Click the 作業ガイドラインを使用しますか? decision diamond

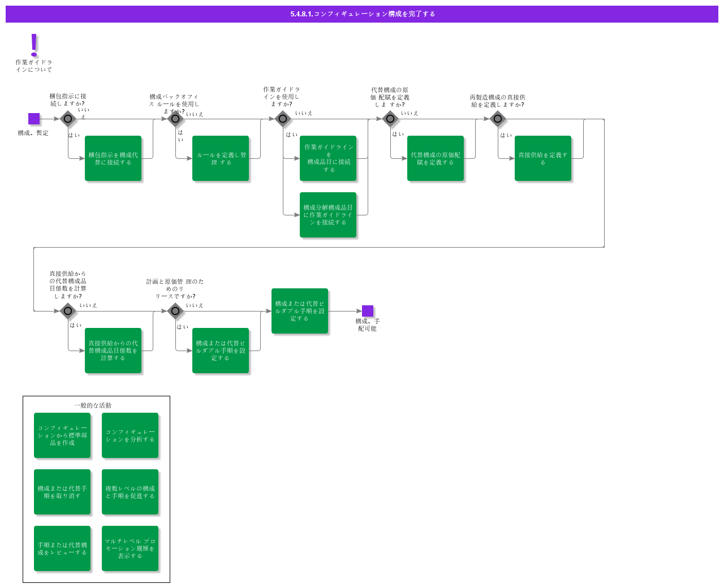coord(282,119)
